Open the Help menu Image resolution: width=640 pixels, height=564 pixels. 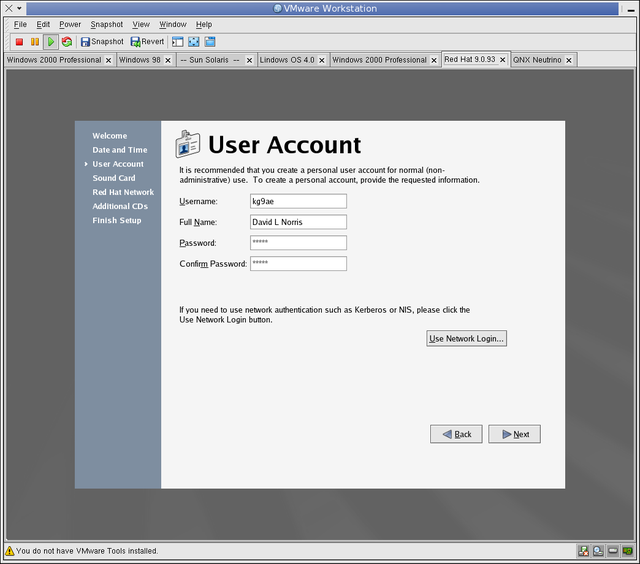pyautogui.click(x=204, y=24)
